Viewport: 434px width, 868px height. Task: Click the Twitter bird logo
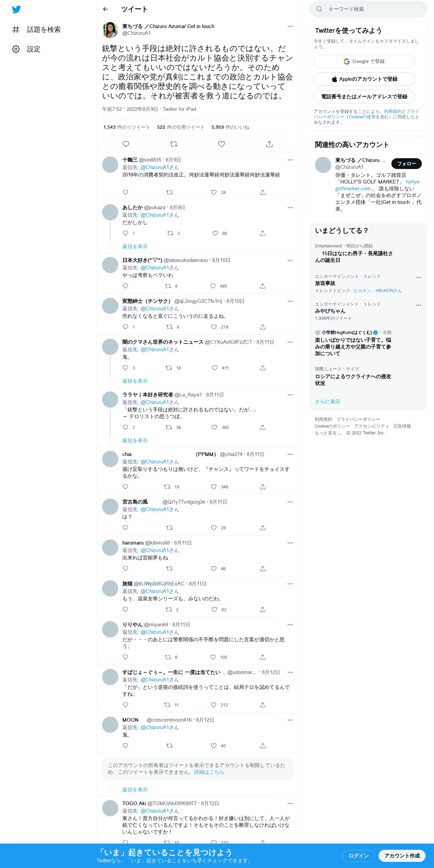coord(16,9)
